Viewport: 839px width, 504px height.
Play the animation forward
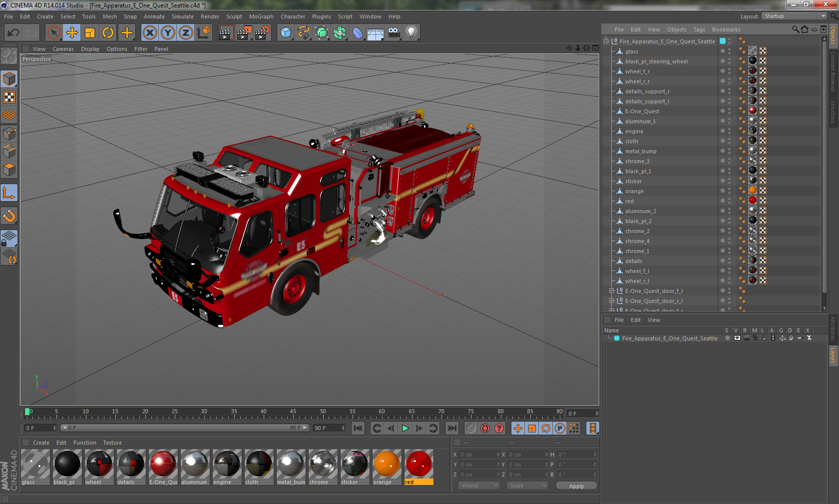tap(405, 428)
